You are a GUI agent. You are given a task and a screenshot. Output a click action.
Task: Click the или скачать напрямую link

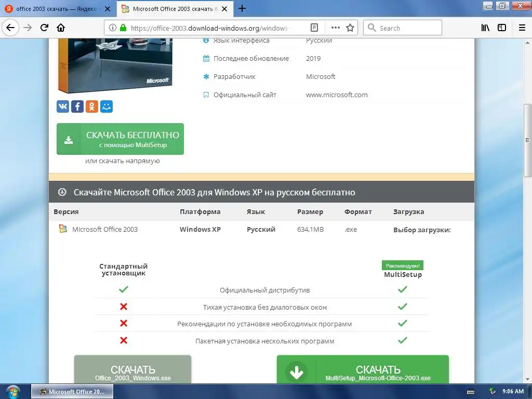point(123,161)
